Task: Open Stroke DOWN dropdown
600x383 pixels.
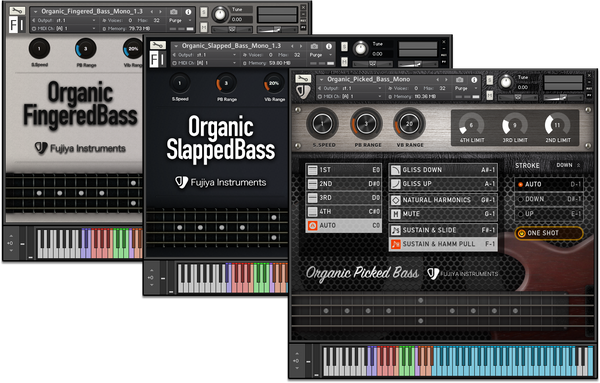Action: pyautogui.click(x=569, y=165)
